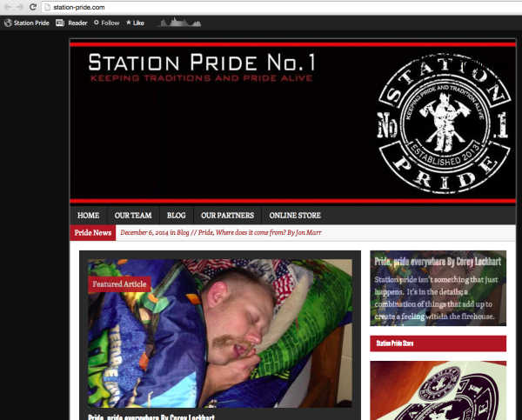Click the sidebar excerpt about station pride
522x420 pixels.
tap(437, 298)
